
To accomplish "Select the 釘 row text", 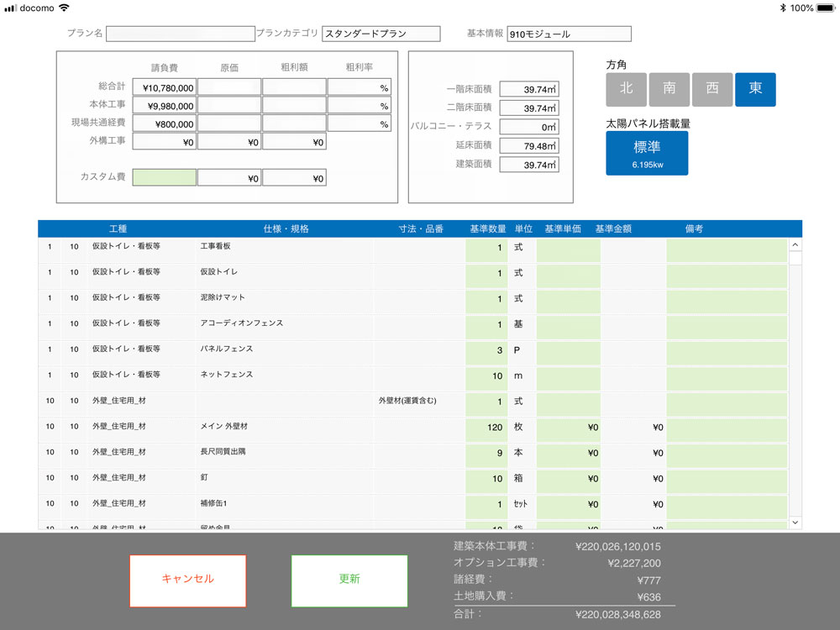I will click(204, 477).
